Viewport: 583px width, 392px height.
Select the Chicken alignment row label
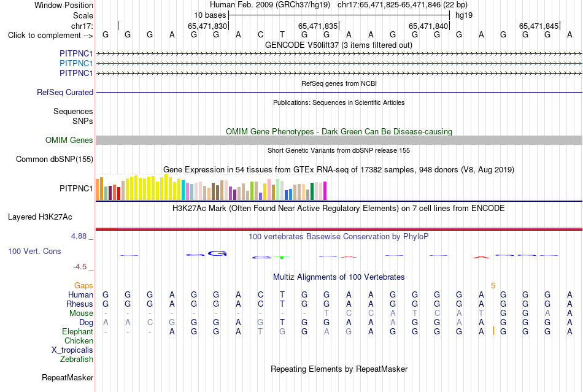tap(79, 340)
